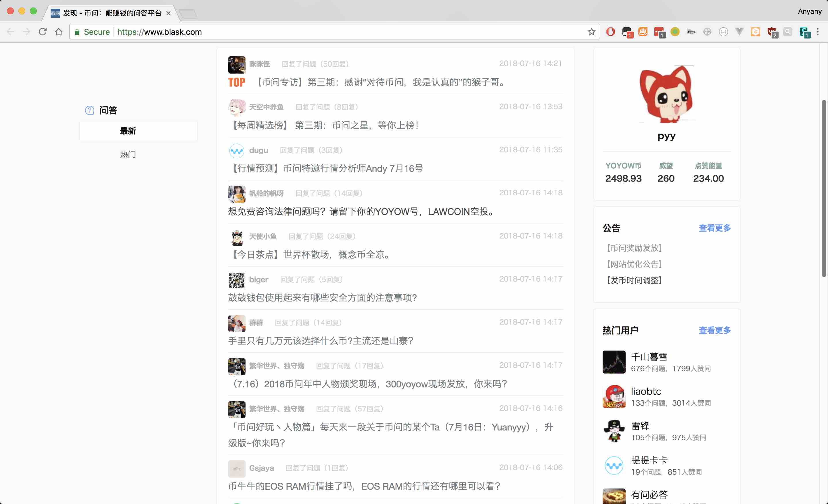
Task: Click username dugu
Action: point(258,150)
